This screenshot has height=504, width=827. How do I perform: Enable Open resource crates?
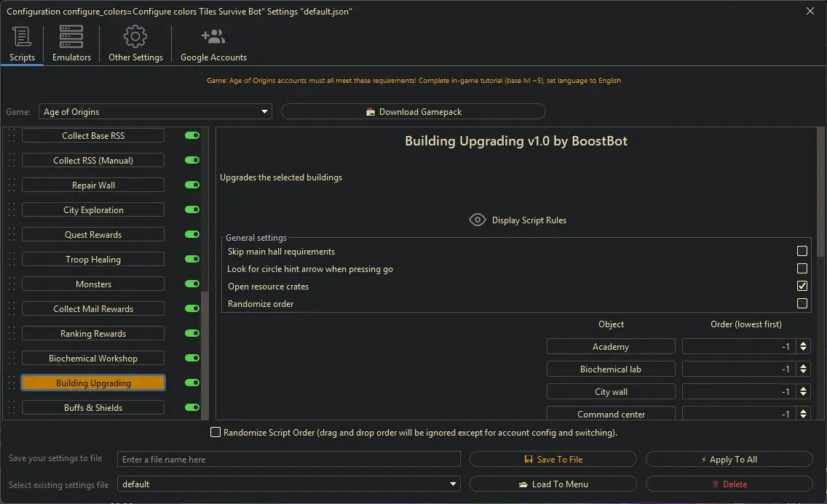802,286
